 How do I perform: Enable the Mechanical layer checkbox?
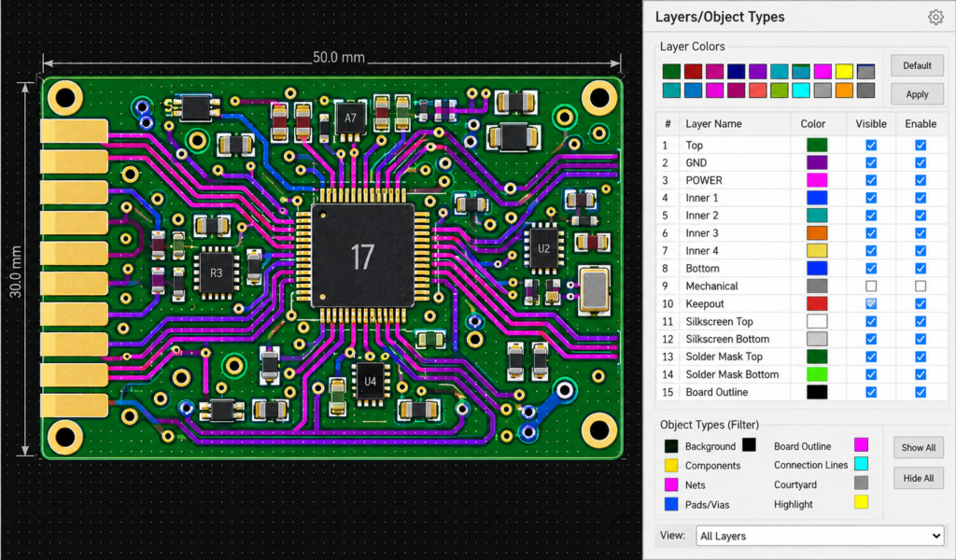click(921, 286)
